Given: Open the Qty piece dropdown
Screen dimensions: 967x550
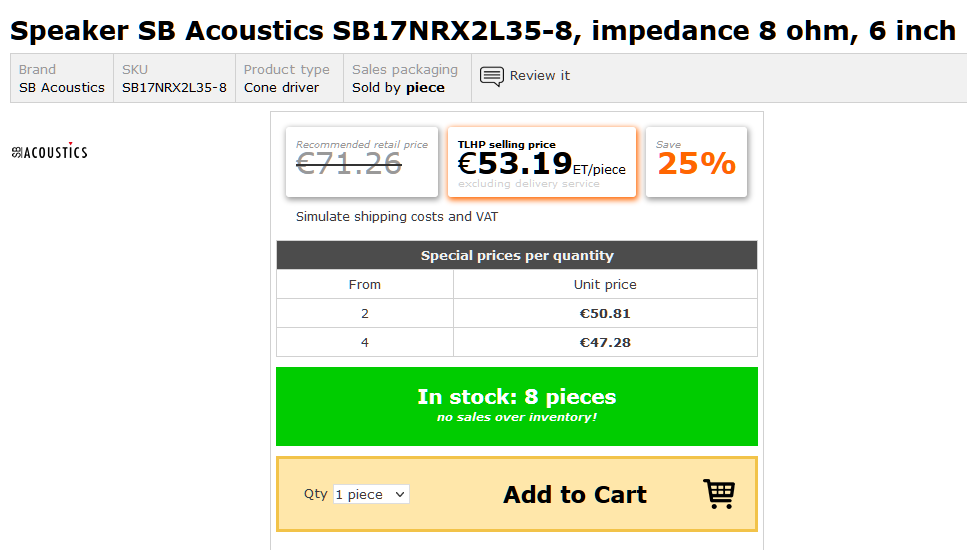Looking at the screenshot, I should pos(371,495).
